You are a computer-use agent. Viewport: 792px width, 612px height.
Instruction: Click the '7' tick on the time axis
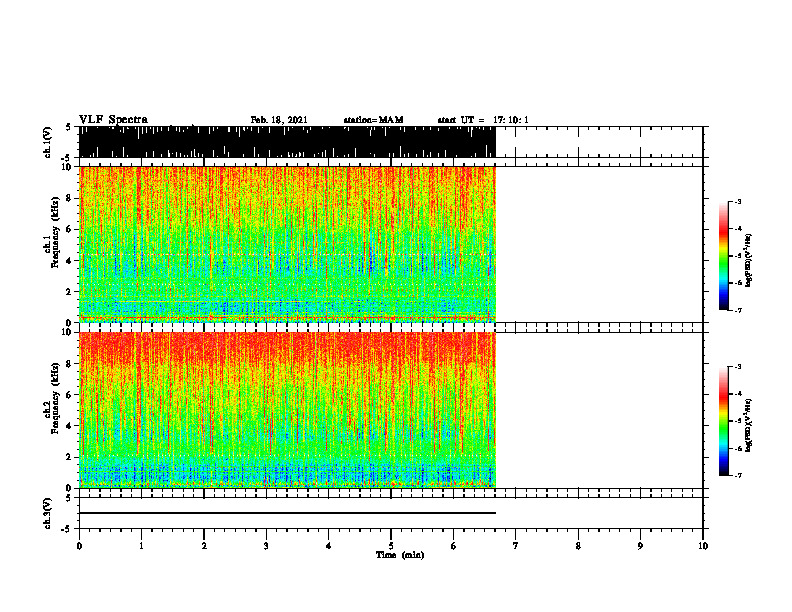click(516, 546)
